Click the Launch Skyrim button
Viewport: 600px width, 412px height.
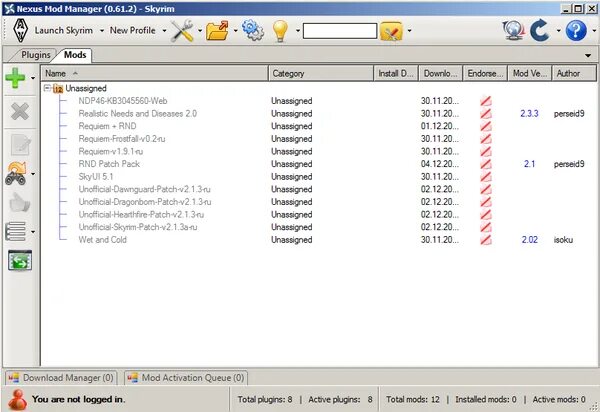click(64, 31)
